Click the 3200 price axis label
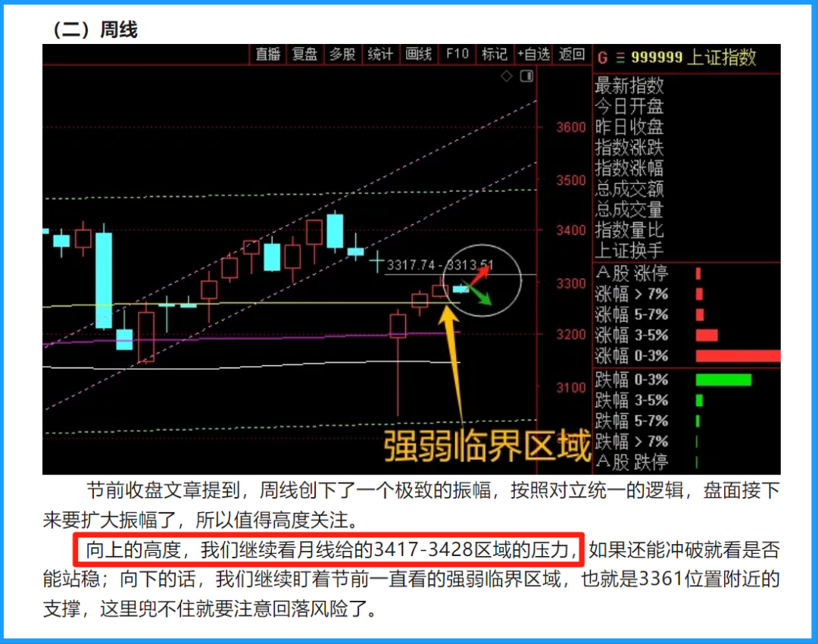818x644 pixels. pyautogui.click(x=571, y=335)
